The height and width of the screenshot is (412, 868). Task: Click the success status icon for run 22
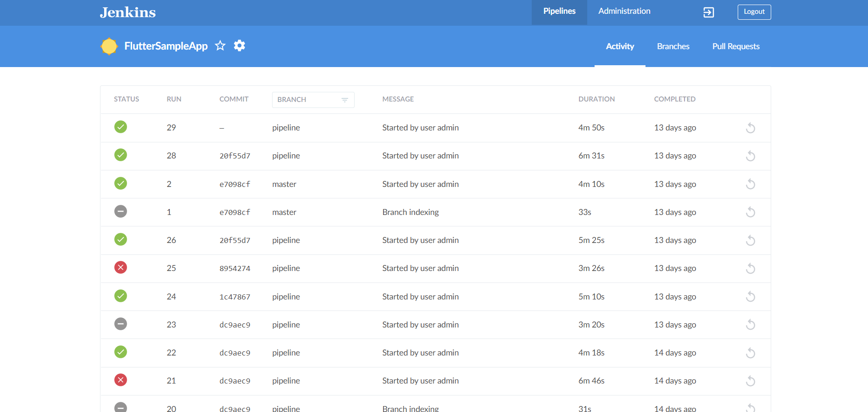click(x=121, y=352)
